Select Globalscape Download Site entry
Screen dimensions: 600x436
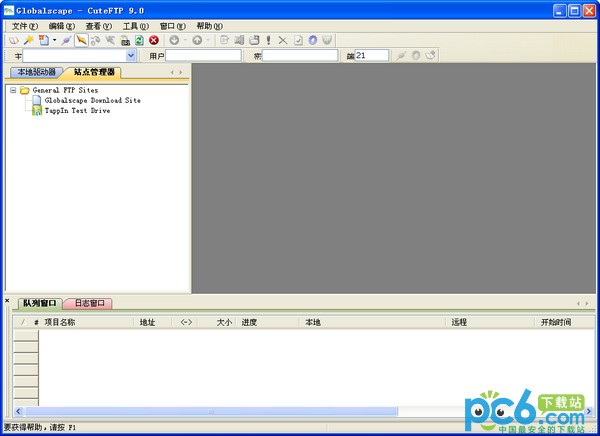pos(93,100)
